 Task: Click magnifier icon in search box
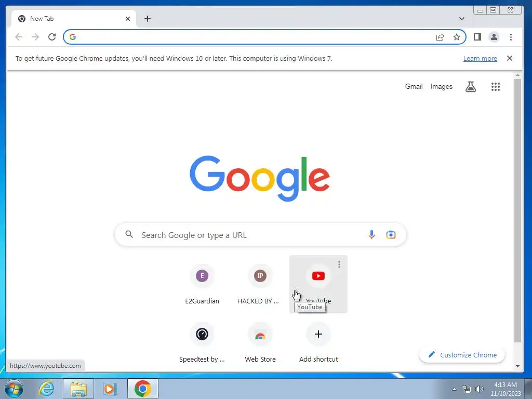coord(129,234)
